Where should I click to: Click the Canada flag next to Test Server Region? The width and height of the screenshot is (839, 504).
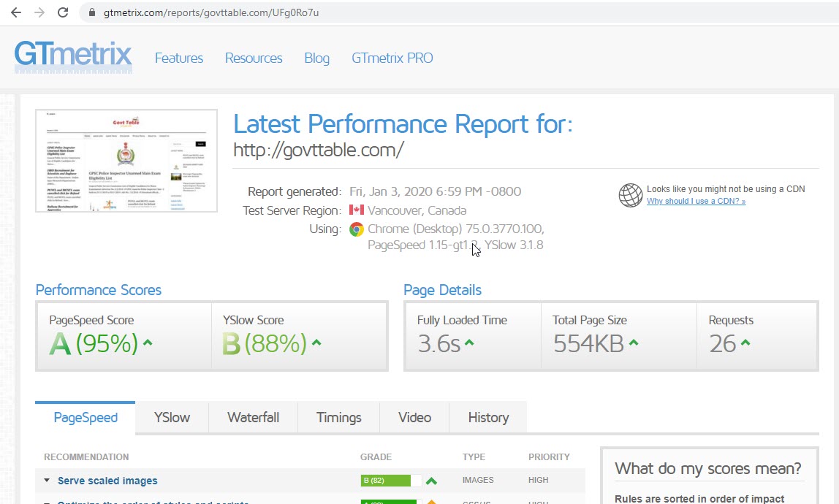click(x=357, y=210)
